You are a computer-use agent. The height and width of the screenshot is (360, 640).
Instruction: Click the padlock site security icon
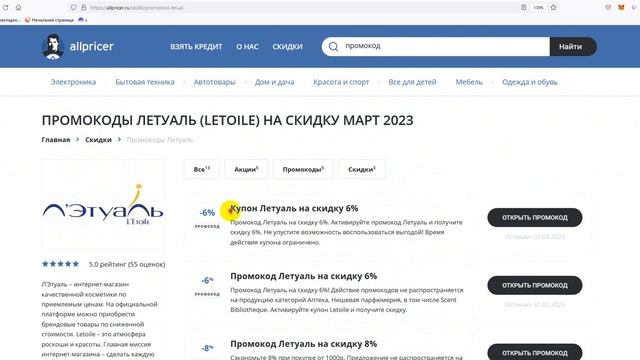point(84,7)
